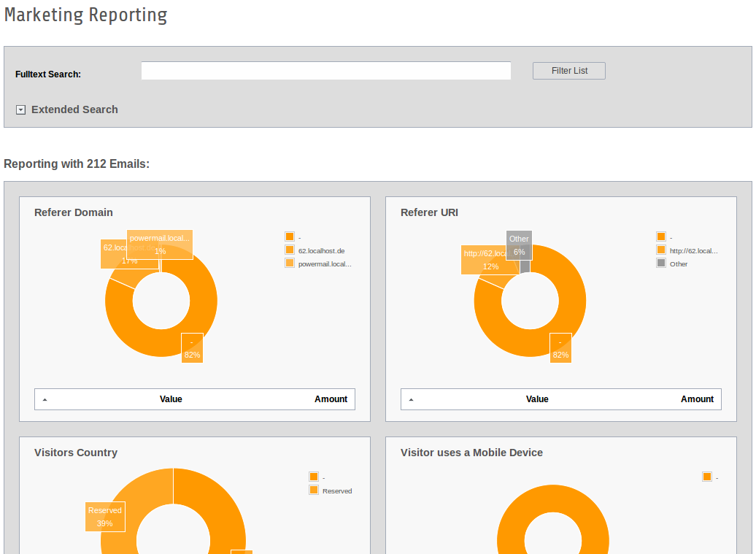Click sort arrow in Referer Domain table
The width and height of the screenshot is (756, 554).
[45, 400]
